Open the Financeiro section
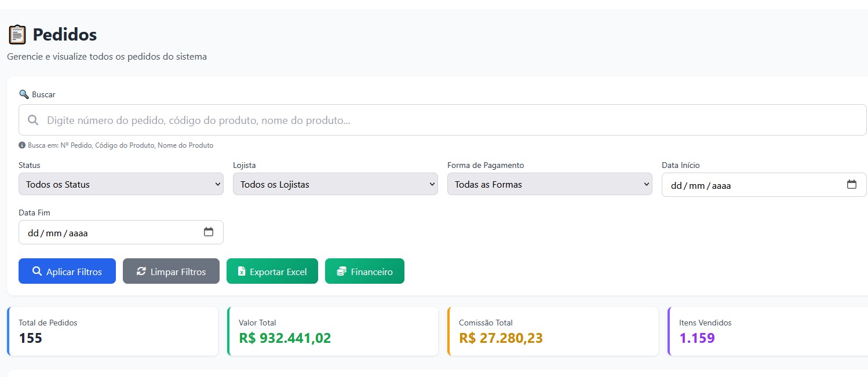 coord(364,270)
